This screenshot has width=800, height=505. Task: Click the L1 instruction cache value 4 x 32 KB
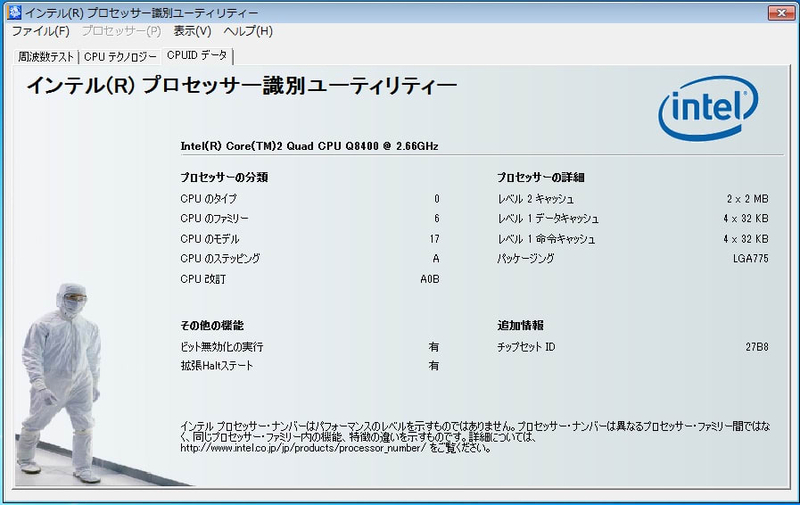click(x=745, y=239)
